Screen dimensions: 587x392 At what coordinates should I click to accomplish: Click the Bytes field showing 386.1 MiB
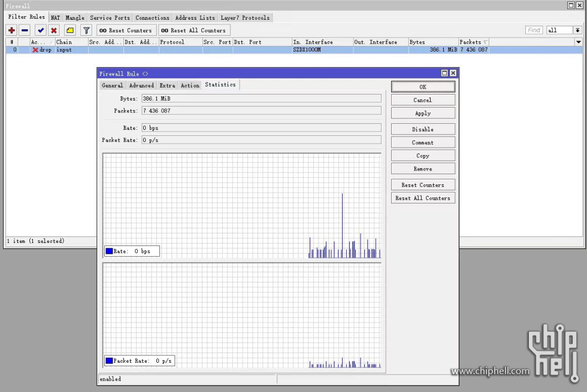261,98
